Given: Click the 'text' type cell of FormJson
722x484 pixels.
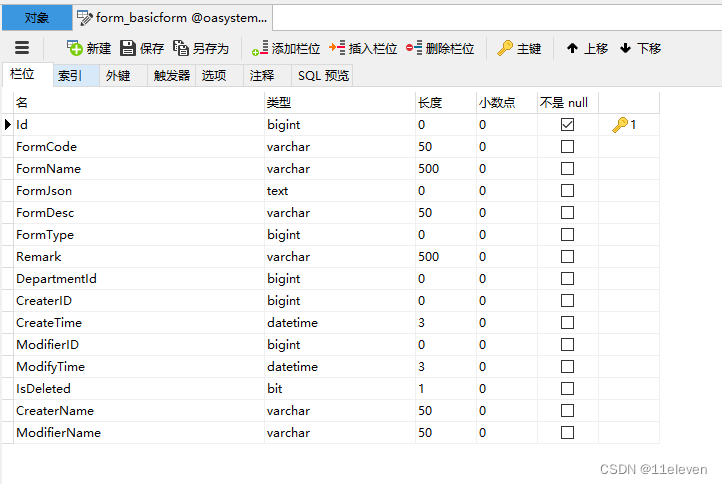Looking at the screenshot, I should [340, 190].
